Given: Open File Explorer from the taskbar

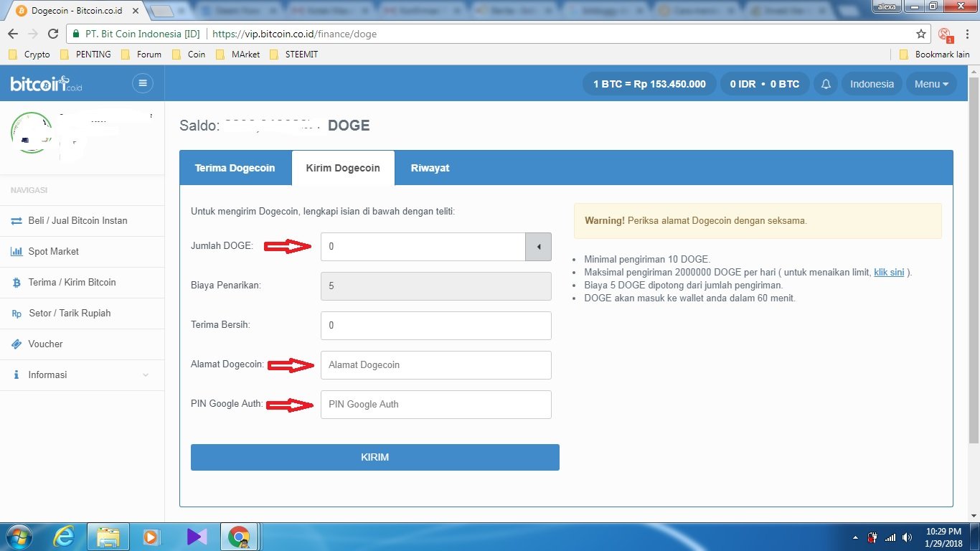Looking at the screenshot, I should pyautogui.click(x=108, y=537).
